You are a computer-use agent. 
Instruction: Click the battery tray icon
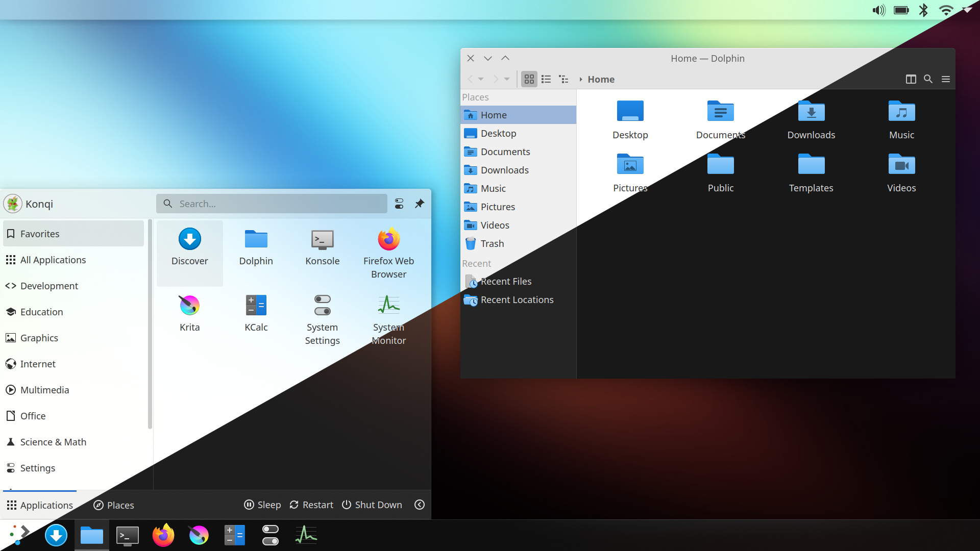[x=901, y=10]
